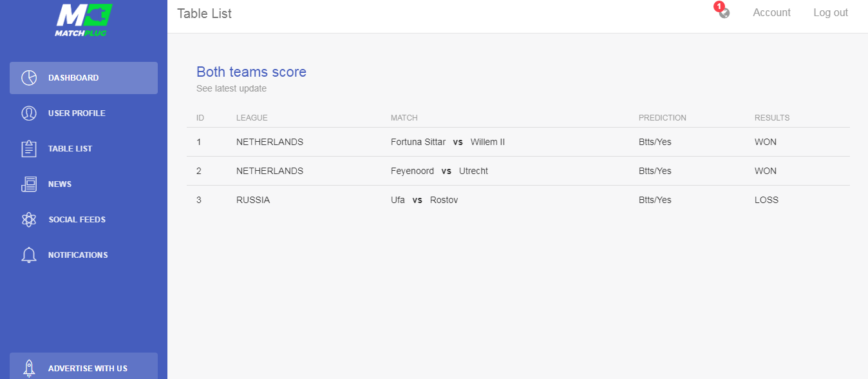The height and width of the screenshot is (379, 868).
Task: Click the Advertise rocket icon
Action: [x=29, y=368]
